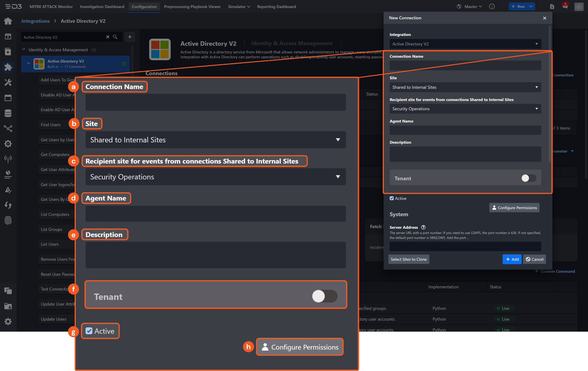This screenshot has width=588, height=371.
Task: Open the info circle icon in top bar
Action: 492,7
